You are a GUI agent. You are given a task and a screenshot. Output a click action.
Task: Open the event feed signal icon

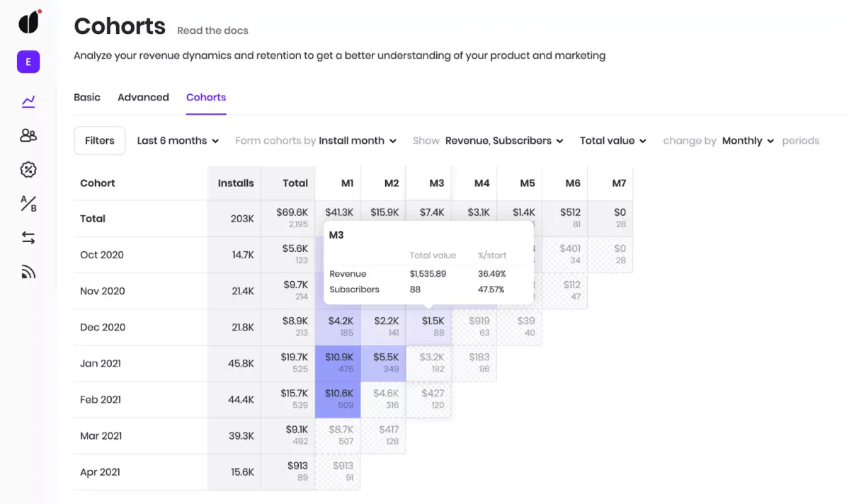click(x=28, y=272)
